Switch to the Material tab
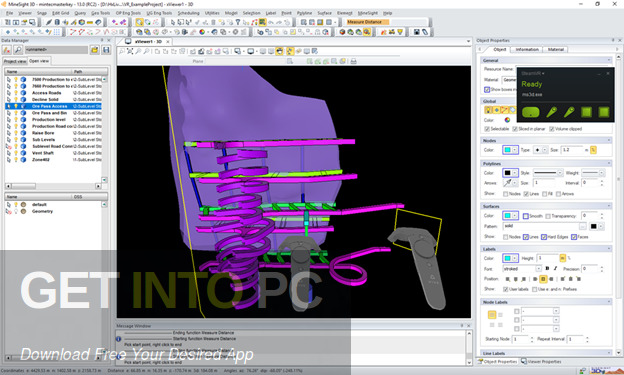This screenshot has width=624, height=375. [x=556, y=49]
